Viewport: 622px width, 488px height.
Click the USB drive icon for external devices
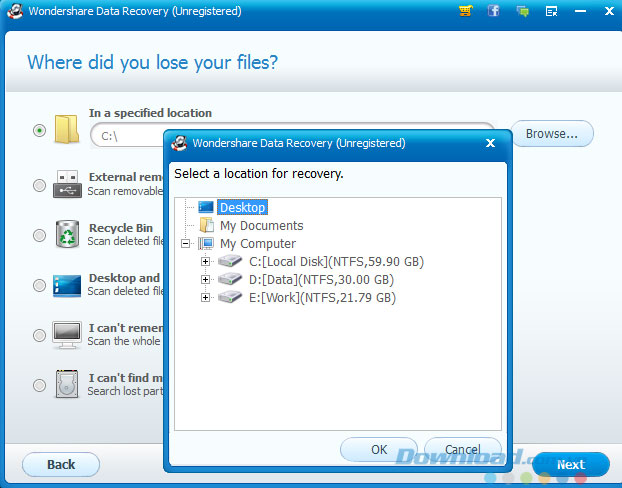(67, 184)
